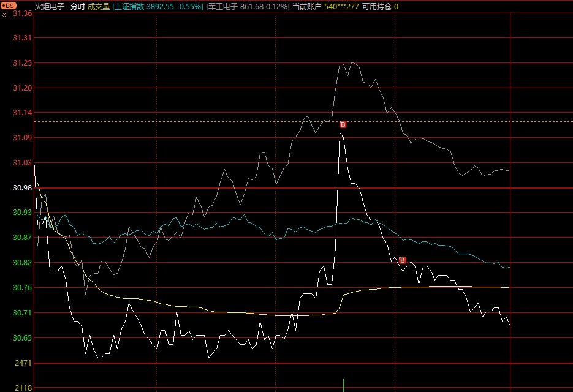Click the 31.36 price axis label
Viewport: 573px width, 392px height.
click(x=23, y=13)
